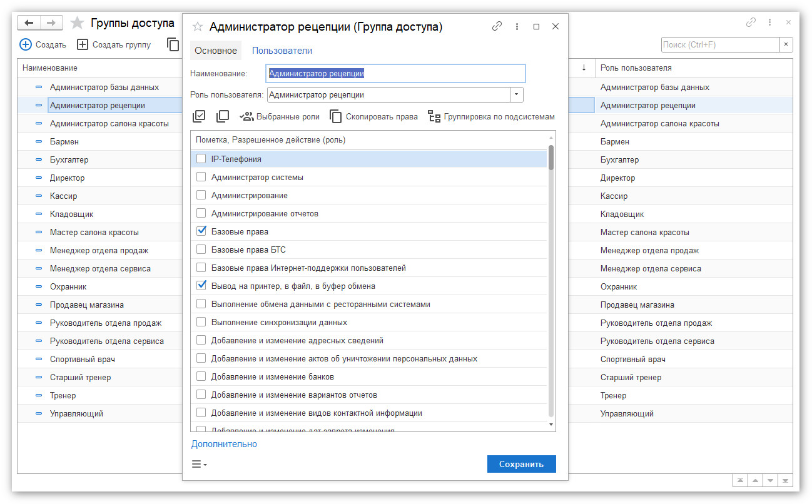
Task: Click the Создать button
Action: coord(43,44)
